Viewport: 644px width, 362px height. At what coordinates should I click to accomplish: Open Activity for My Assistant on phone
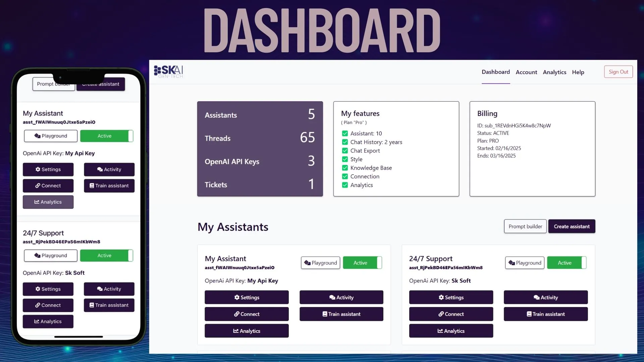coord(109,169)
